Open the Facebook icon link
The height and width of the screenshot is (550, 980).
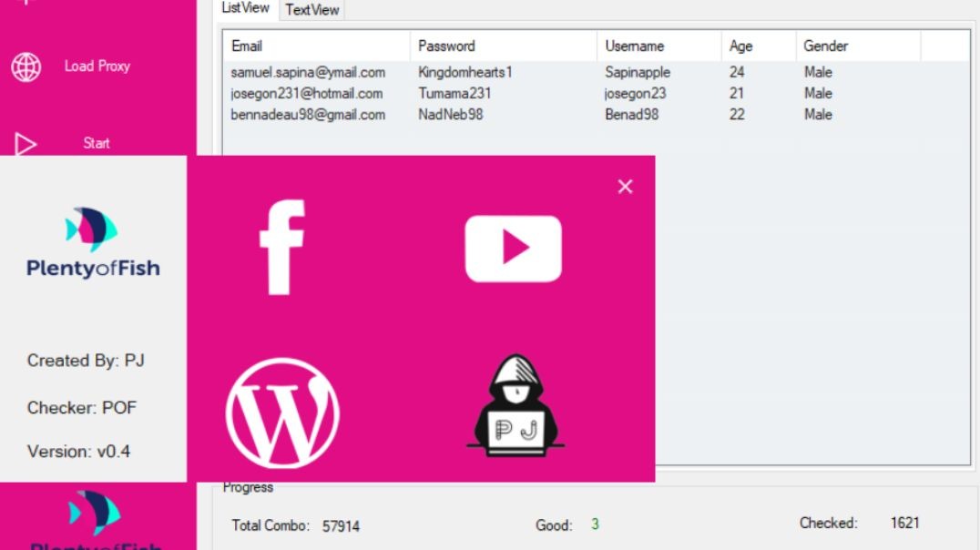click(x=282, y=248)
